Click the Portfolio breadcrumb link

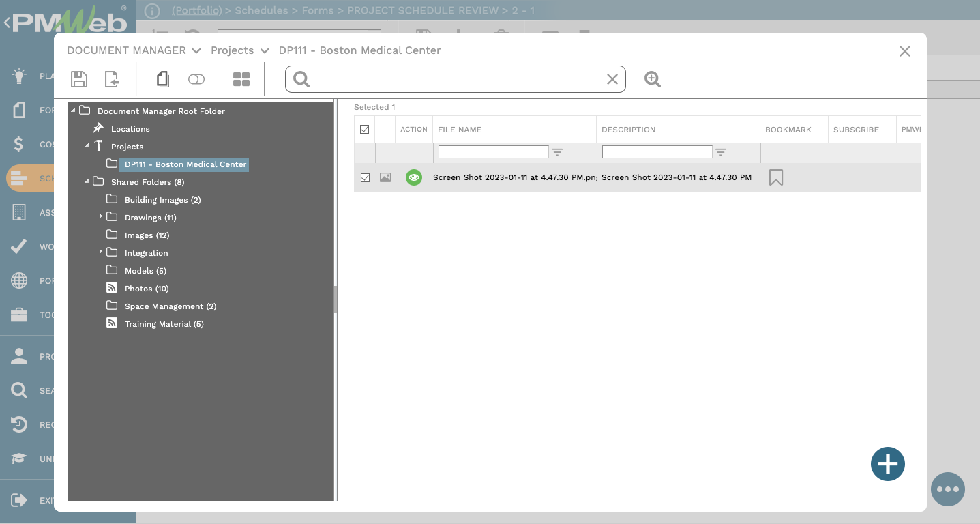[x=196, y=10]
